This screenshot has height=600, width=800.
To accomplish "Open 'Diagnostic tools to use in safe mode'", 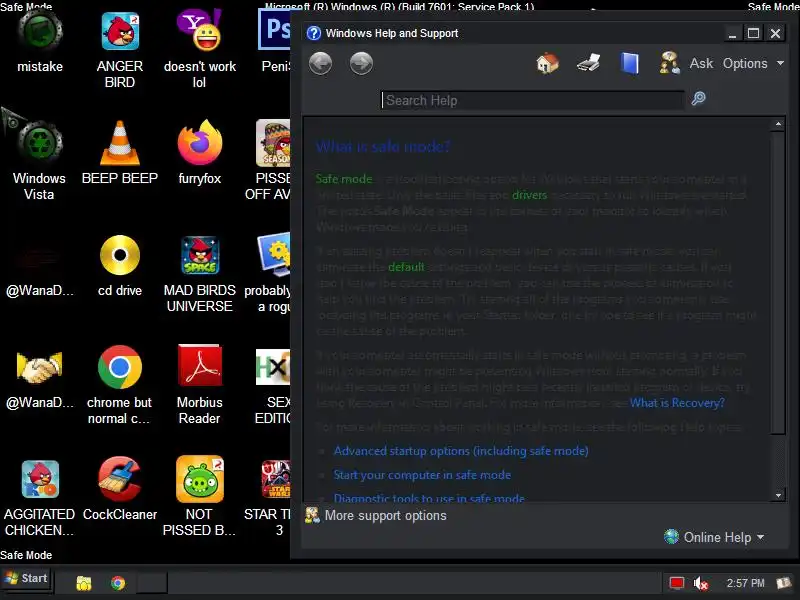I will click(429, 498).
